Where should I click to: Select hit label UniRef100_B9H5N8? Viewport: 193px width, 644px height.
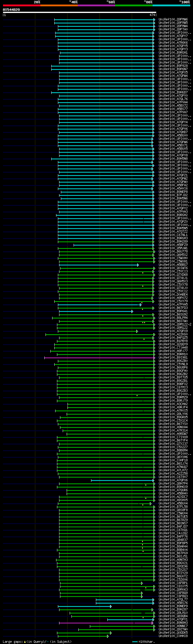tap(173, 159)
